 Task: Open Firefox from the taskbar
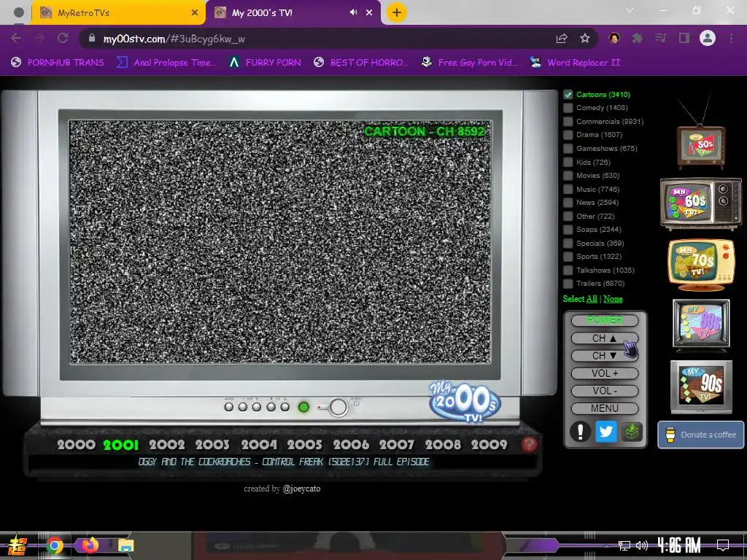90,545
